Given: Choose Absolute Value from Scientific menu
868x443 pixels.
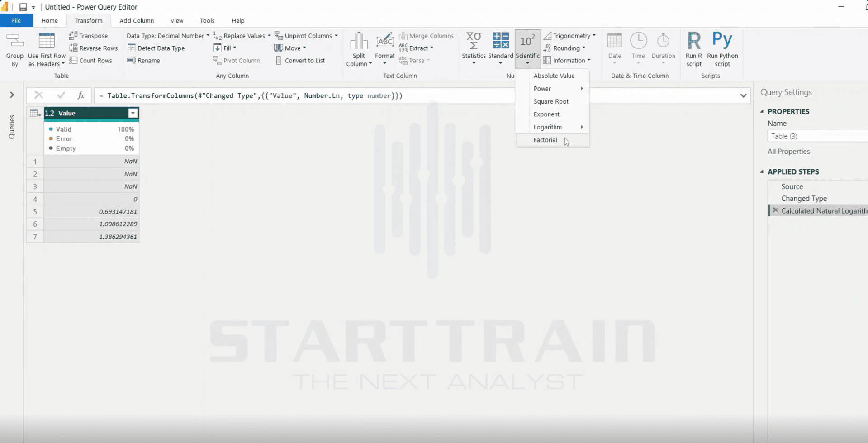Looking at the screenshot, I should click(x=552, y=76).
